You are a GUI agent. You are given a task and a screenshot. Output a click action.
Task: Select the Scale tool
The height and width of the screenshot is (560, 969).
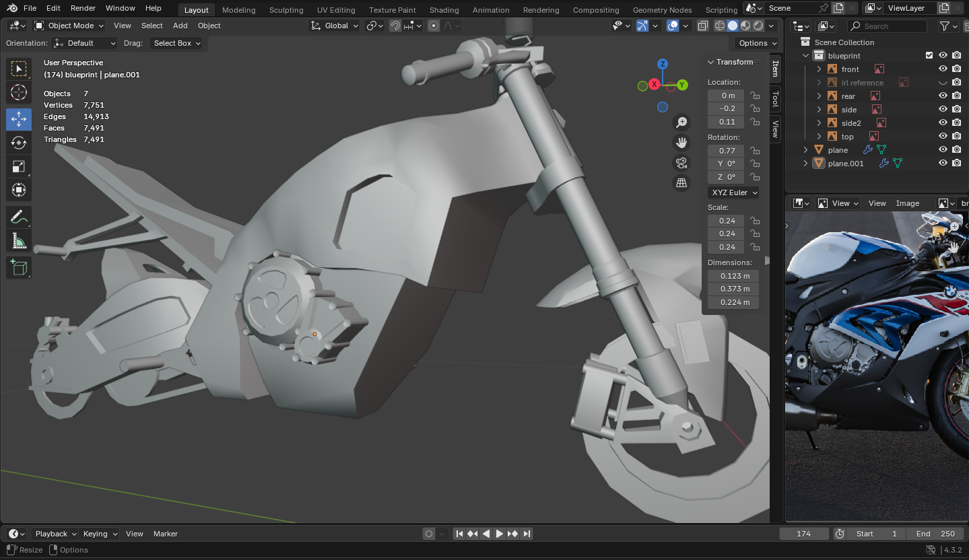[19, 166]
